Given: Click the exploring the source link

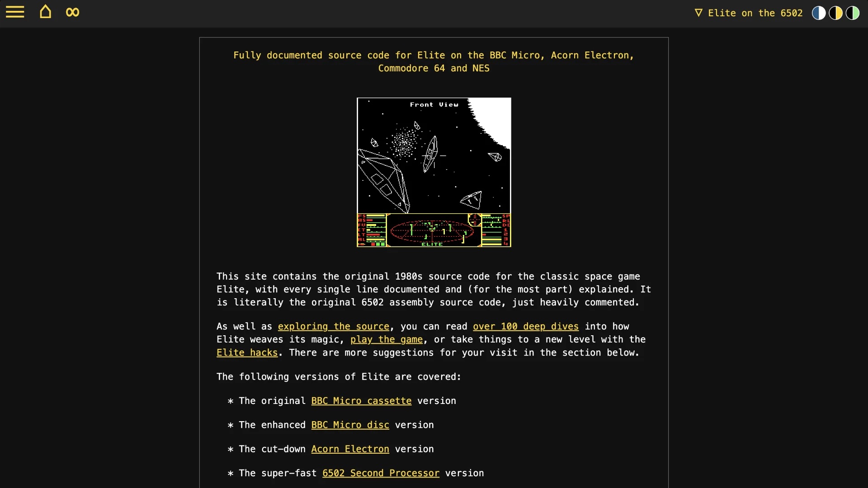Looking at the screenshot, I should (333, 327).
